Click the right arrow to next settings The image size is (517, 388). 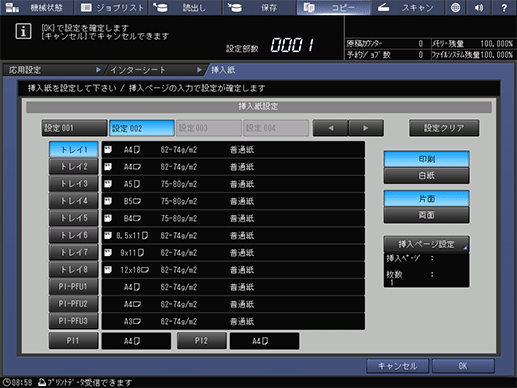pos(366,128)
